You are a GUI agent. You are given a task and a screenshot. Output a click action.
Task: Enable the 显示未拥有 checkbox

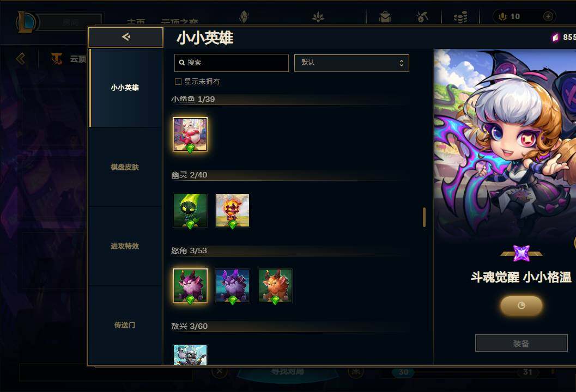(x=178, y=82)
